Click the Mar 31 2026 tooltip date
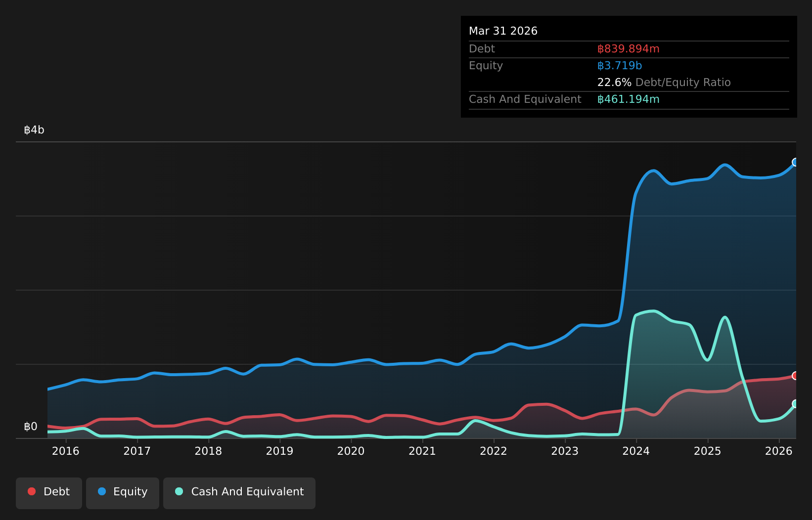Image resolution: width=812 pixels, height=520 pixels. pyautogui.click(x=503, y=31)
